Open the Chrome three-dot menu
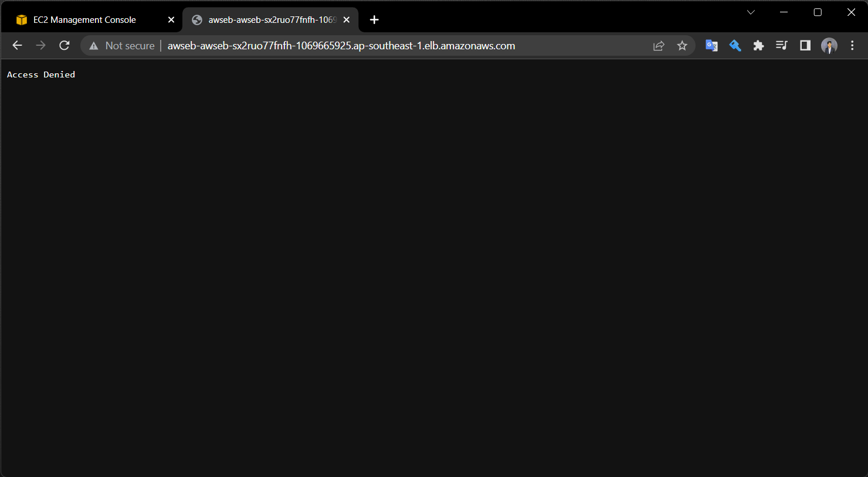Viewport: 868px width, 477px height. pyautogui.click(x=852, y=45)
